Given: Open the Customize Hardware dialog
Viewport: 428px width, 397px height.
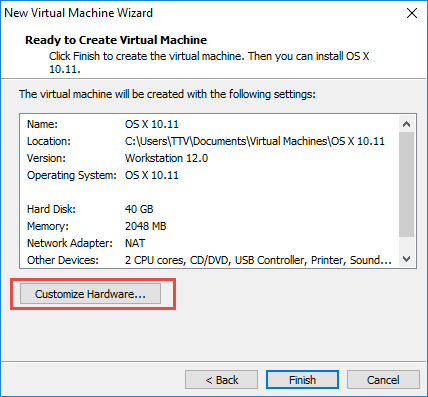Looking at the screenshot, I should 90,294.
